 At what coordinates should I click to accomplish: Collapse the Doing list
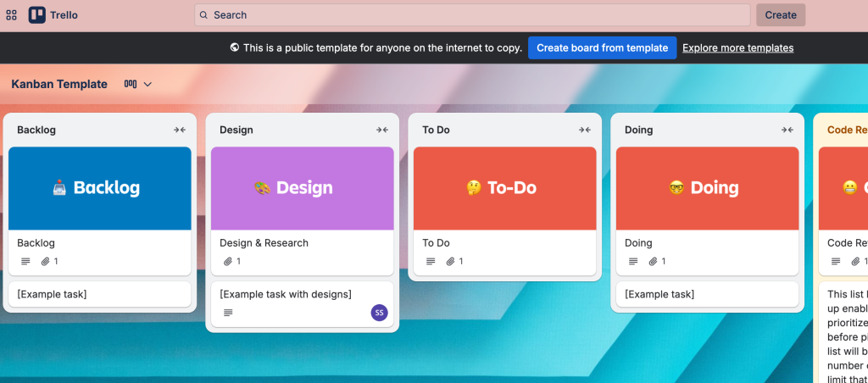coord(787,130)
